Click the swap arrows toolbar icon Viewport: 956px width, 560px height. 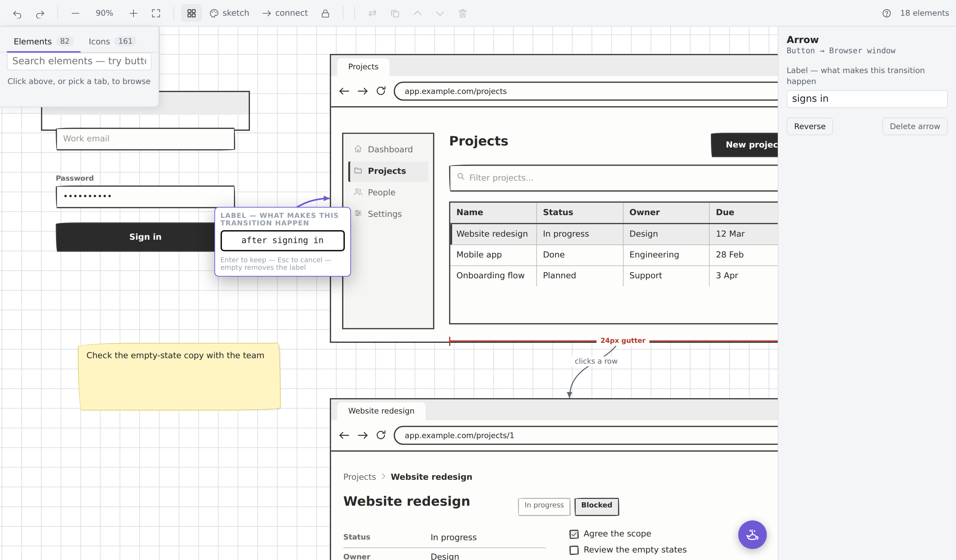(x=372, y=13)
